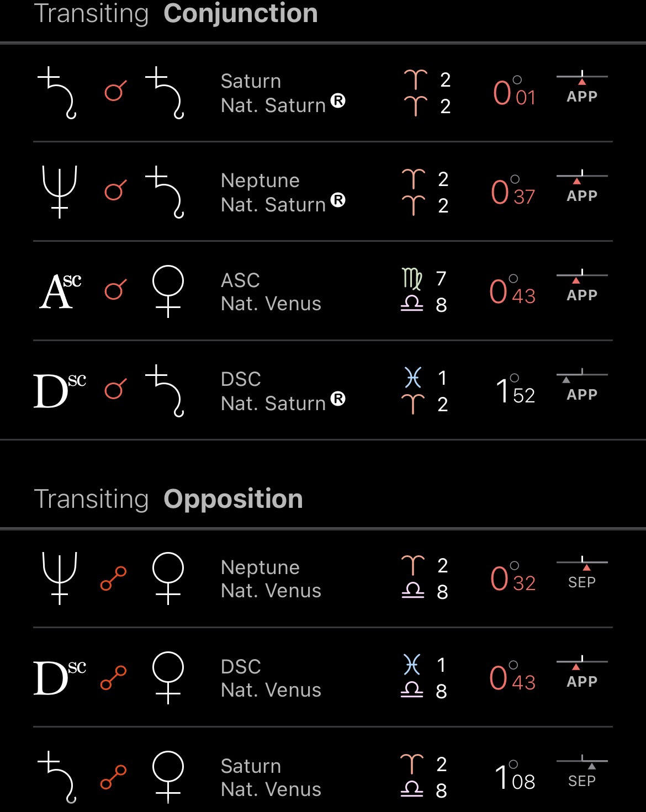Tap the 1°52 orb value in the DSC row

515,391
